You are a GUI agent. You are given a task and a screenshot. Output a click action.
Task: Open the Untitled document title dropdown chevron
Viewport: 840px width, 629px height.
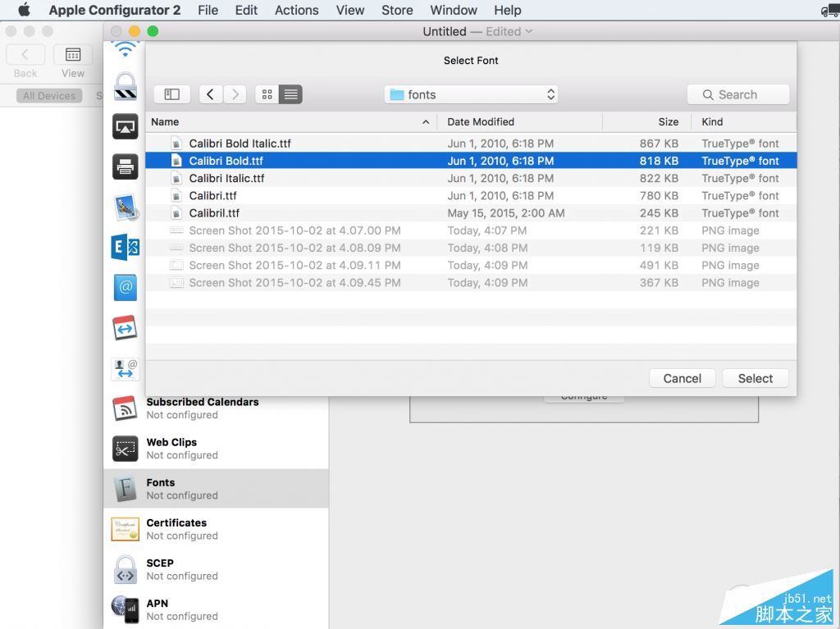coord(529,32)
